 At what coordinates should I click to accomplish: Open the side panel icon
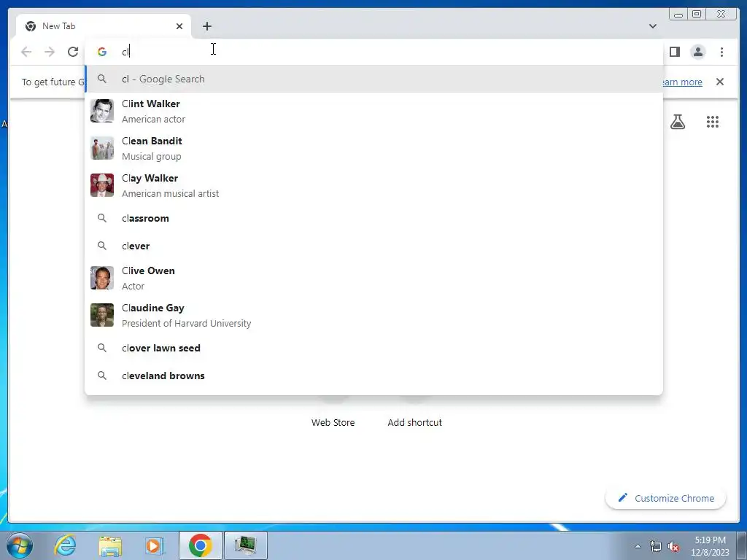coord(675,52)
